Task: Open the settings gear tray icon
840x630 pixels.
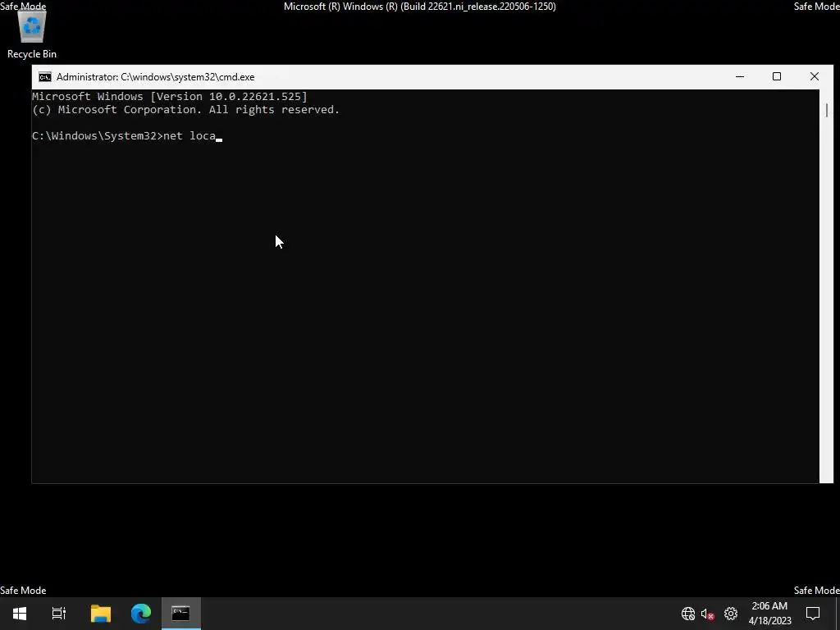Action: coord(731,614)
